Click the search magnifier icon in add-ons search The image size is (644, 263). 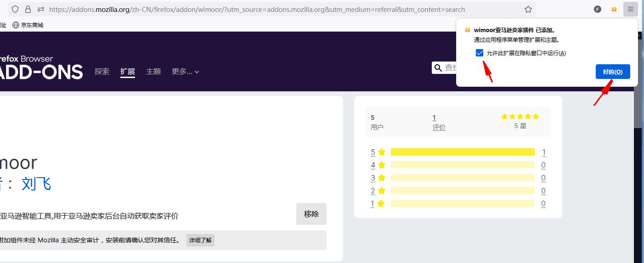click(x=438, y=68)
